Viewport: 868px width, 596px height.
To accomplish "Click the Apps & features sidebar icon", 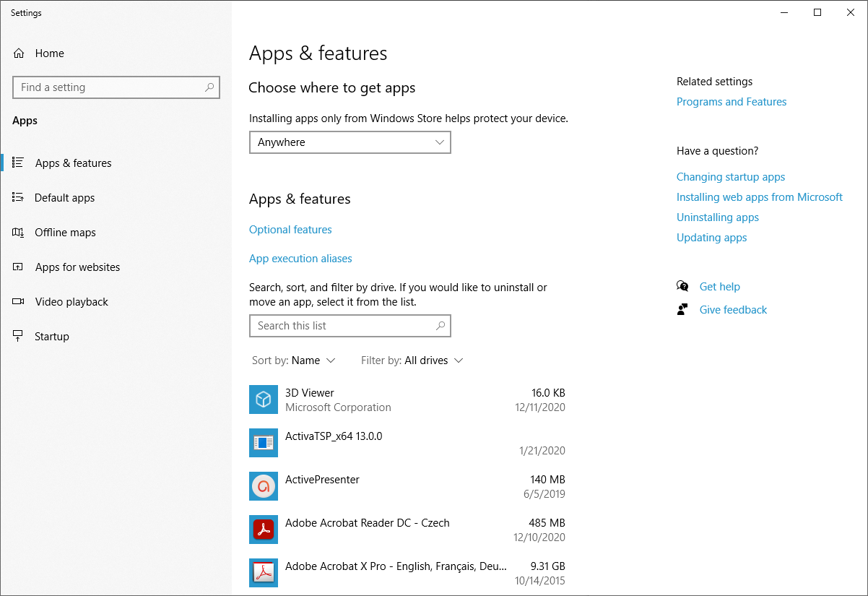I will (x=19, y=163).
